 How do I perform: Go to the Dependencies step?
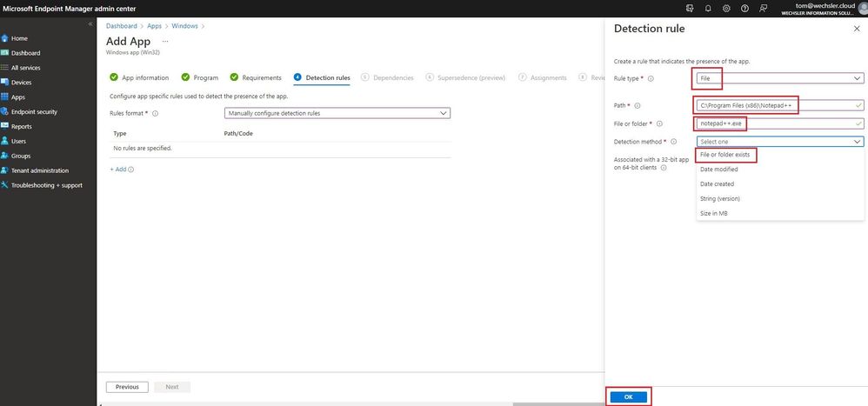[x=387, y=78]
